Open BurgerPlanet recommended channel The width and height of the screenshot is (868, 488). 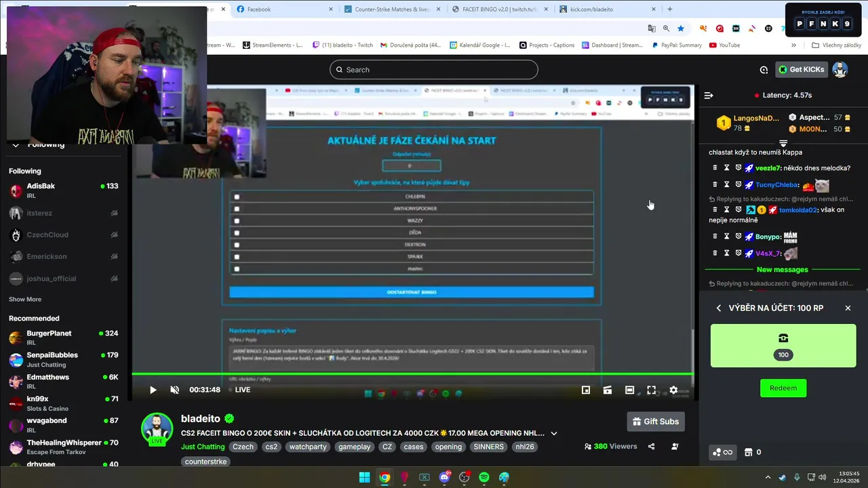(63, 338)
